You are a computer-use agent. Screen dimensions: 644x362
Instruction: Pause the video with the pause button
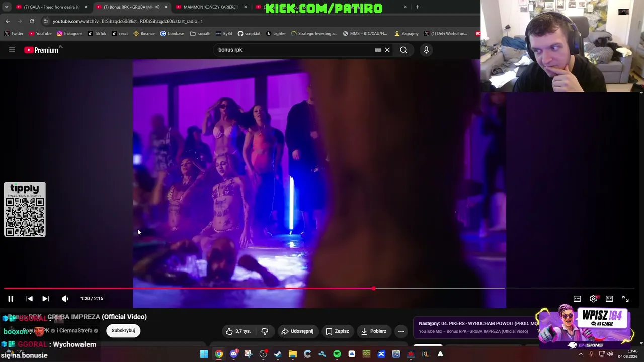(x=11, y=299)
